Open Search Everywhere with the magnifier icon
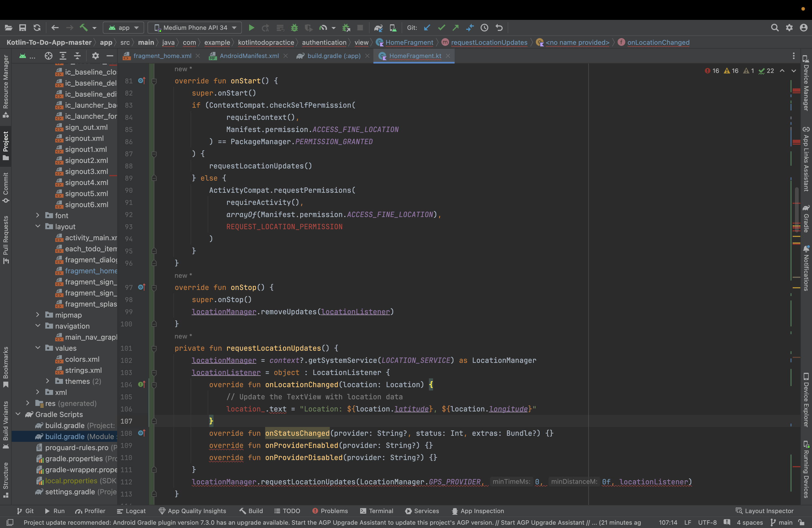812x528 pixels. pos(775,28)
